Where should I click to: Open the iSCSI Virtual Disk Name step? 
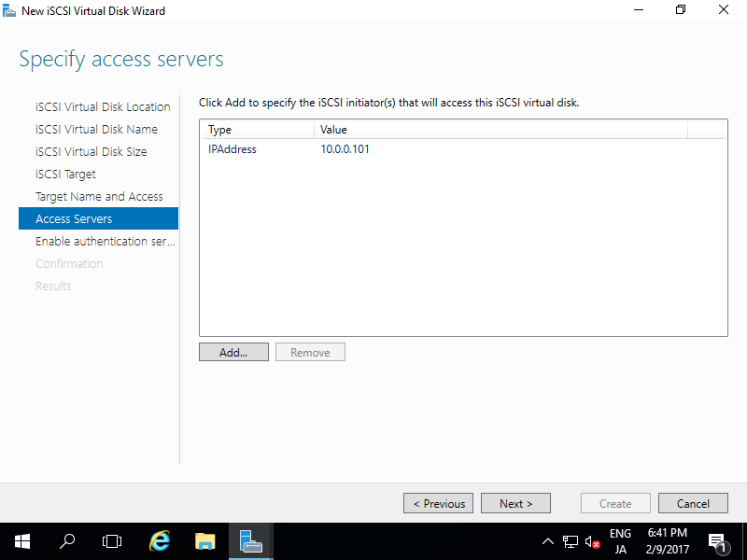coord(96,129)
